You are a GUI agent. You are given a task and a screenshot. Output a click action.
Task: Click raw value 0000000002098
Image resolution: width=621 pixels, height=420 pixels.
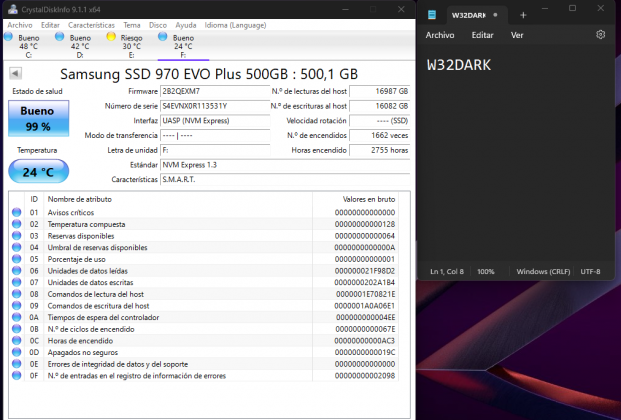365,376
